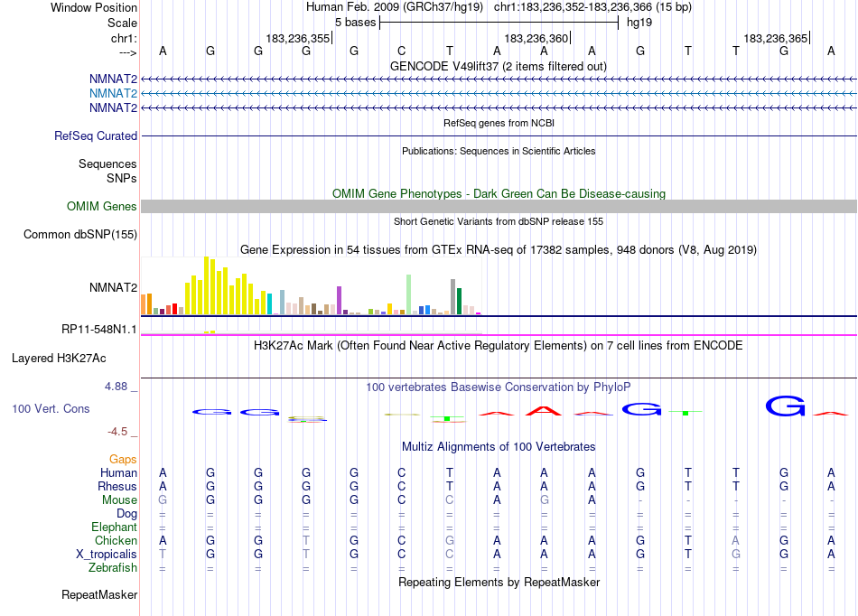Click the Multiz Alignments of 100 Vertebrates title
This screenshot has height=616, width=858.
point(499,447)
